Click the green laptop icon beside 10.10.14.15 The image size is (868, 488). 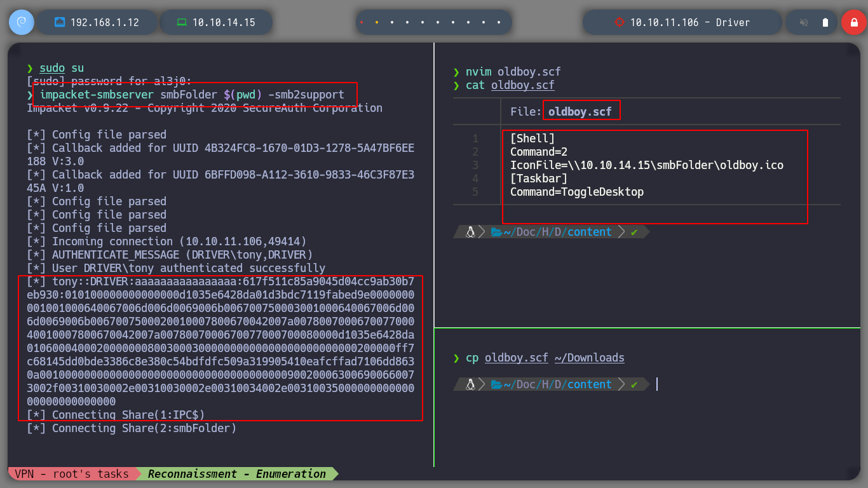[182, 22]
